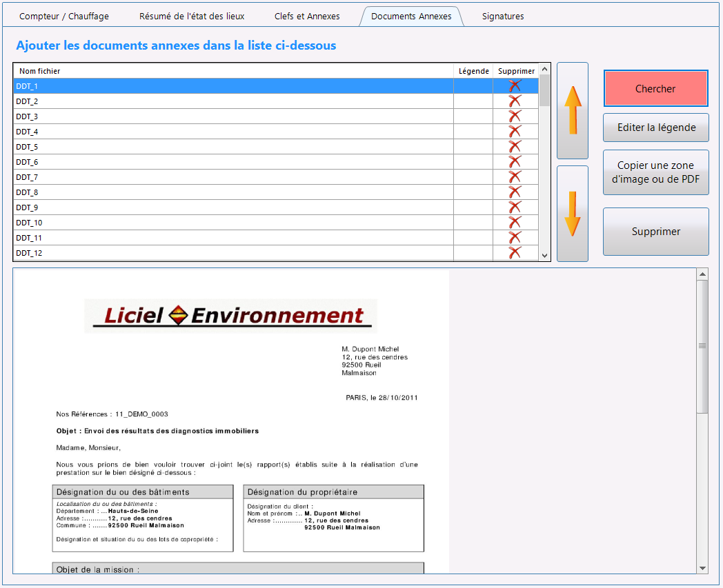Move selected document up with orange arrow

point(572,110)
